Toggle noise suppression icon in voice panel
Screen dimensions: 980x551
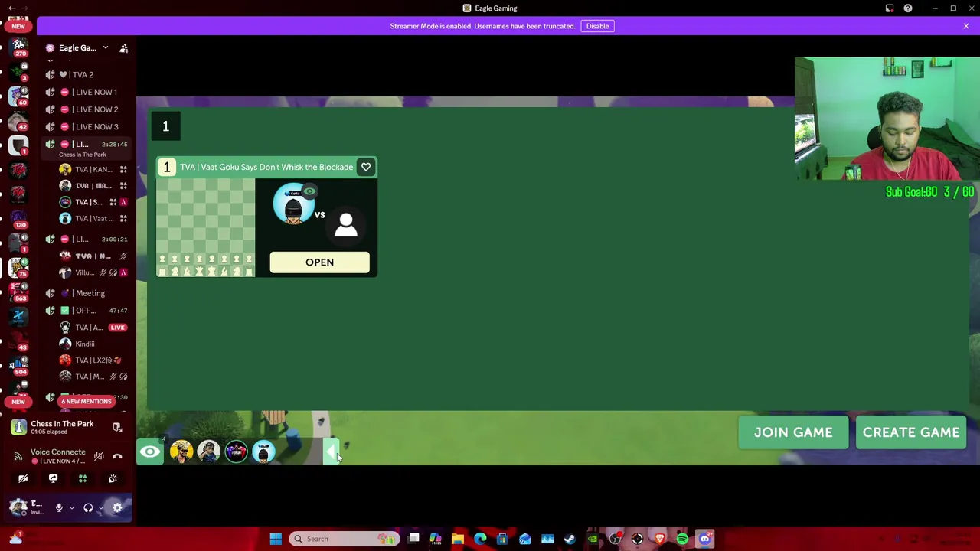point(99,456)
